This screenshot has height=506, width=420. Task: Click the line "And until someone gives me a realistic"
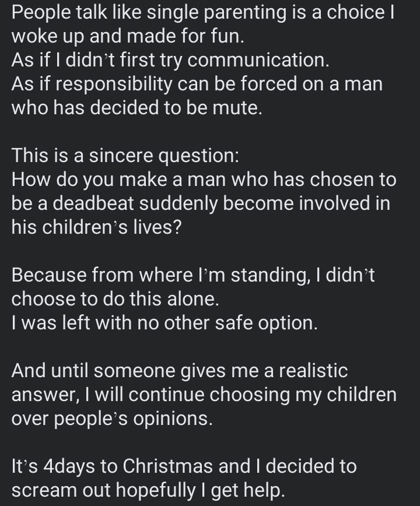[180, 371]
